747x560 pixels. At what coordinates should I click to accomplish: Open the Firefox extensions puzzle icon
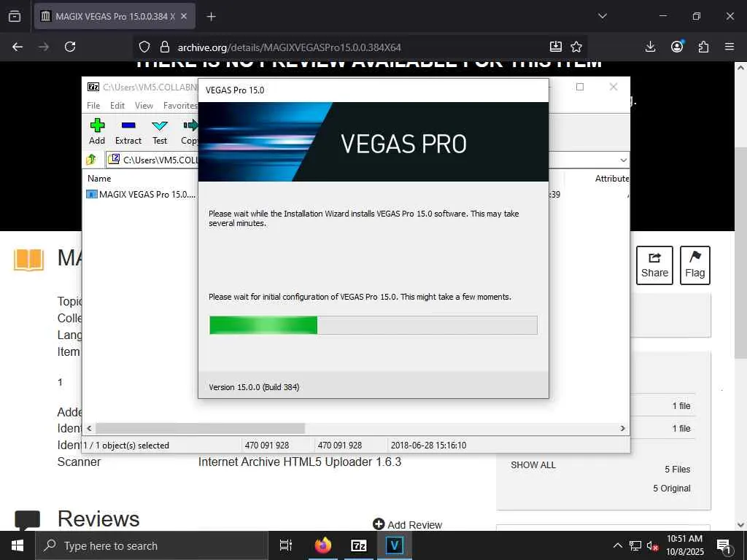[703, 47]
